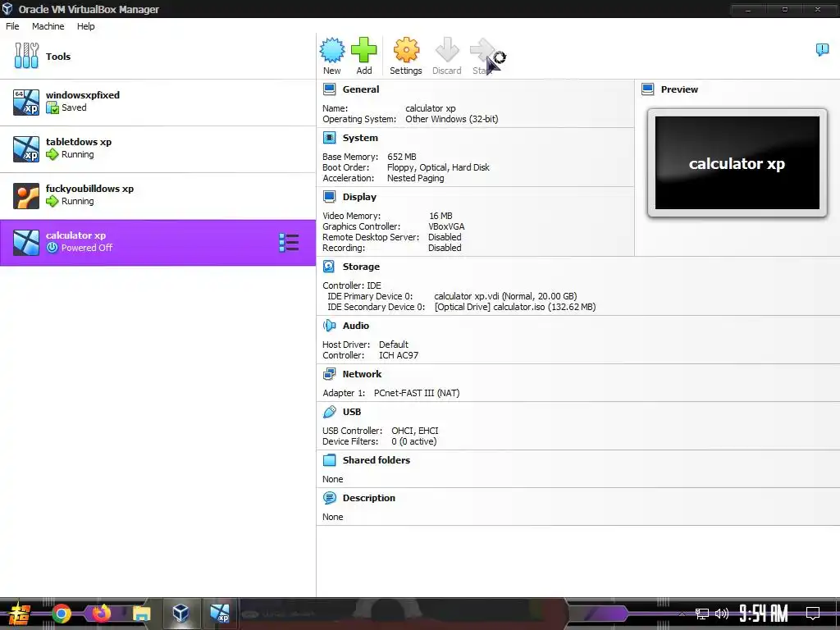The width and height of the screenshot is (840, 630).
Task: Click the Network section icon
Action: (x=330, y=374)
